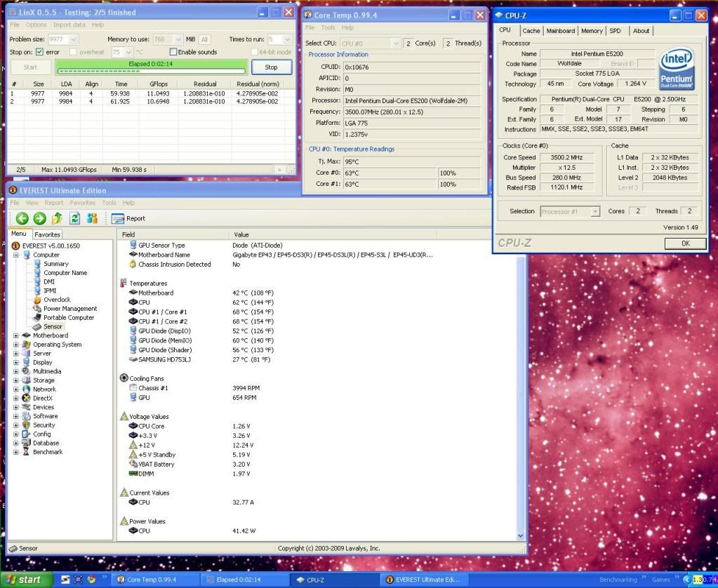The width and height of the screenshot is (718, 588).
Task: Select Computer Name in the tree
Action: (65, 272)
